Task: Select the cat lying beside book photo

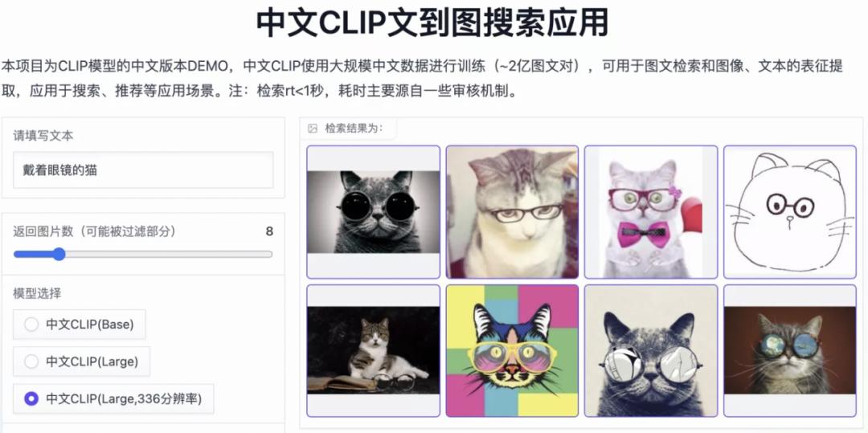Action: click(x=374, y=350)
